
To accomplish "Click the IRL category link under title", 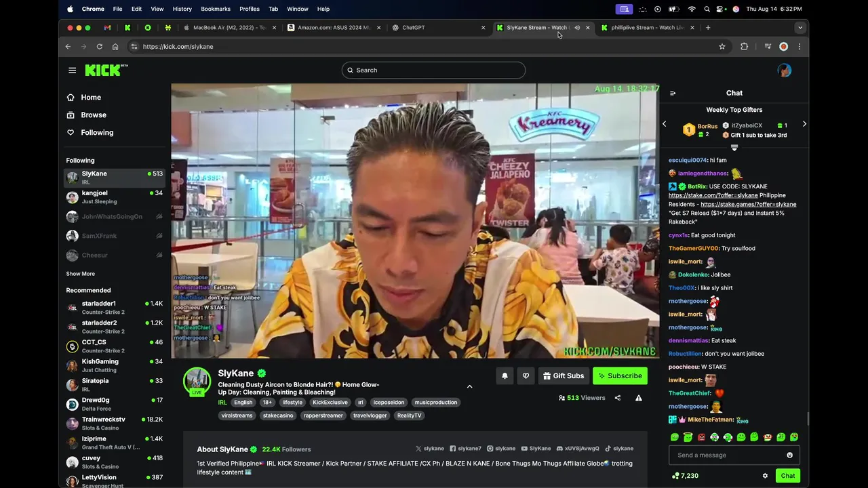I will (x=222, y=403).
